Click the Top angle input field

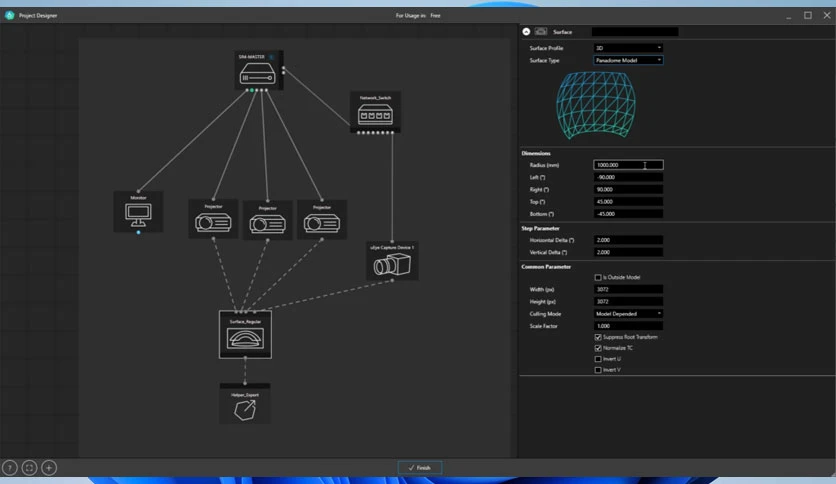pos(628,201)
